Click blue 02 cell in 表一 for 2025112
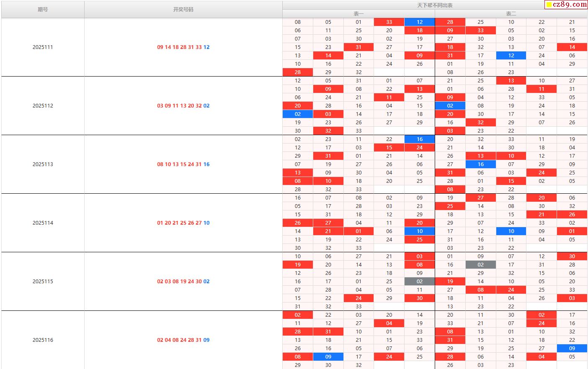Screen dimensions: 588x369 [298, 114]
